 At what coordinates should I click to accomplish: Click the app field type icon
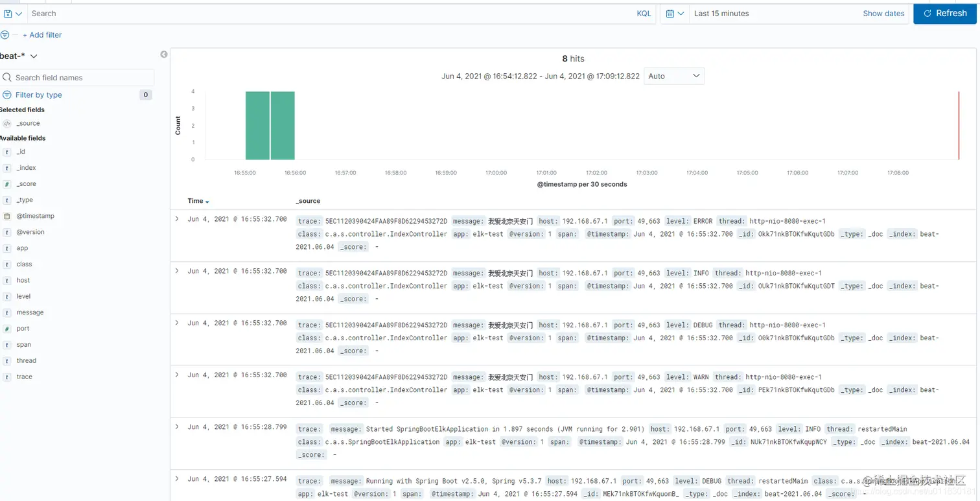click(x=7, y=248)
